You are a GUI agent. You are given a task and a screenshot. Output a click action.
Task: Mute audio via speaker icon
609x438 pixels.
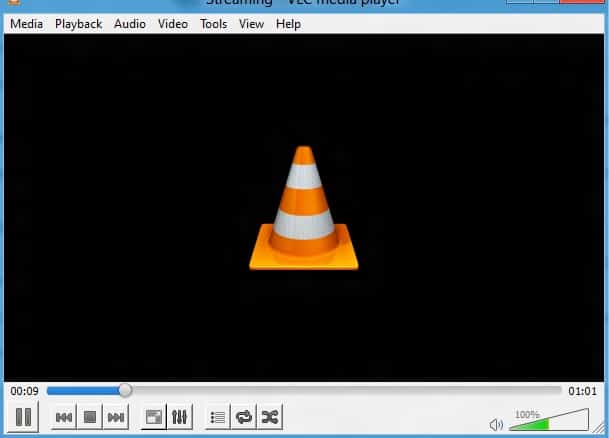496,424
